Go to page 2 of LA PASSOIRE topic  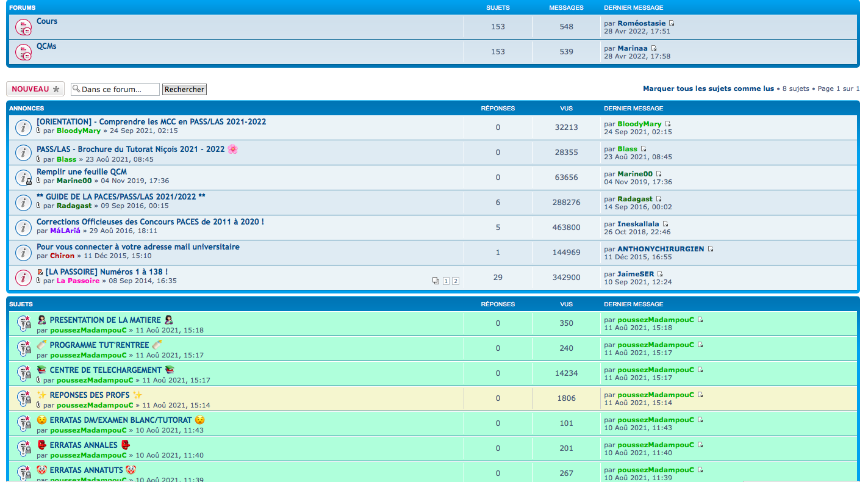click(455, 281)
